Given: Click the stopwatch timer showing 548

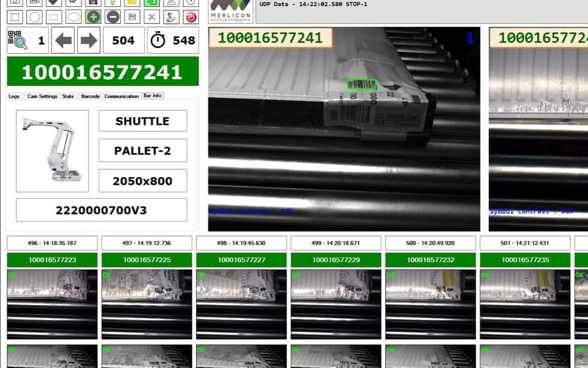Looking at the screenshot, I should [173, 40].
